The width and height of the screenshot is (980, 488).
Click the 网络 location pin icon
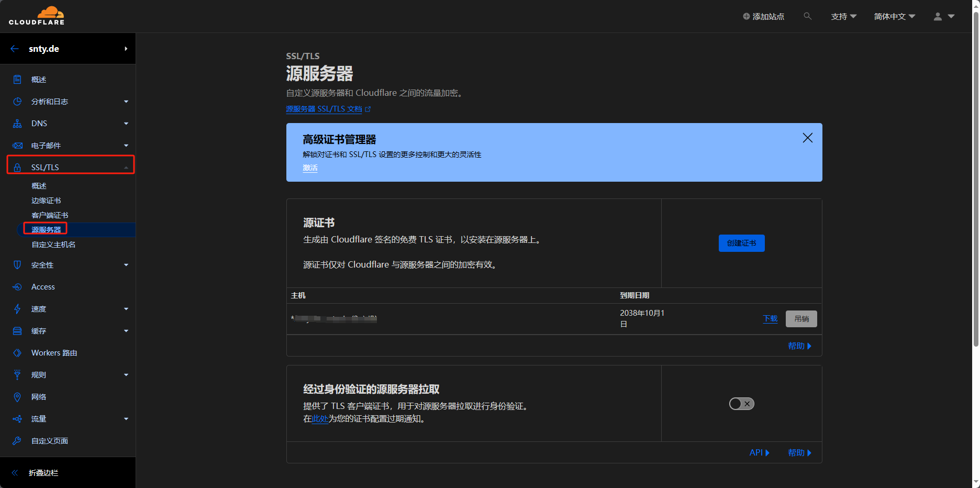pyautogui.click(x=17, y=397)
